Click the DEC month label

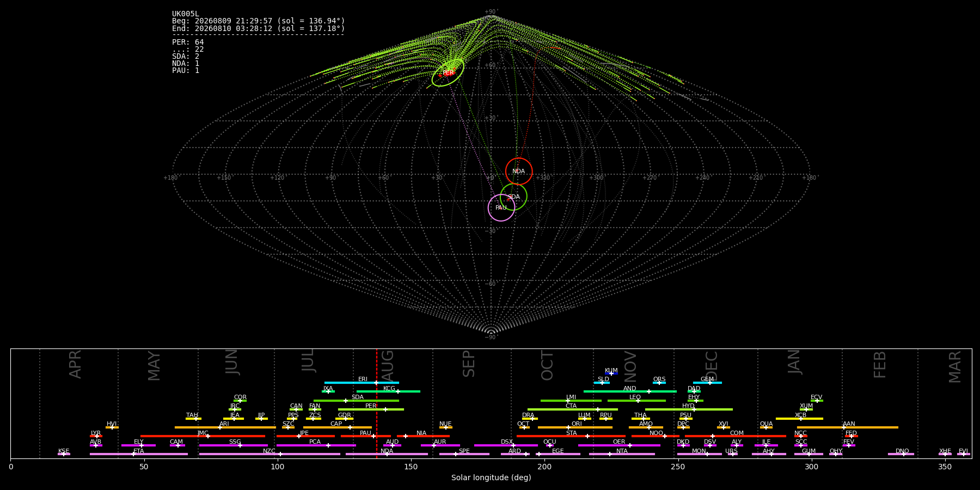coord(712,365)
